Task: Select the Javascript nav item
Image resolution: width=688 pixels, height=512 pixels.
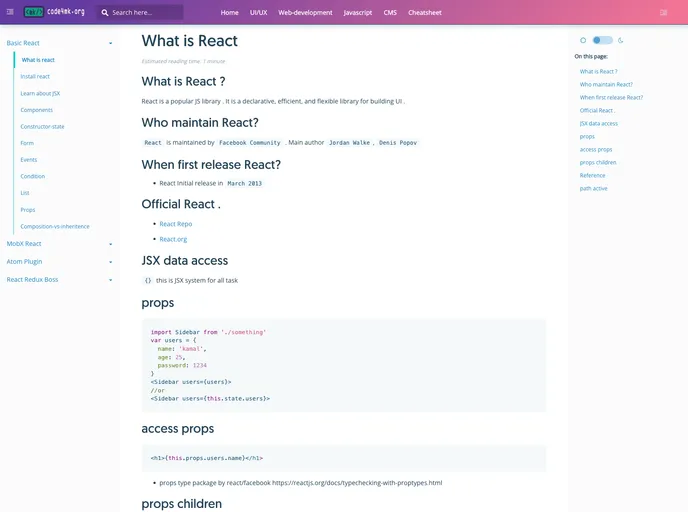Action: click(x=357, y=13)
